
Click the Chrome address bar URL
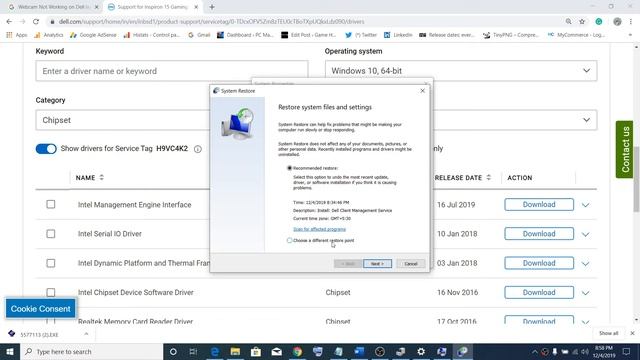point(211,22)
